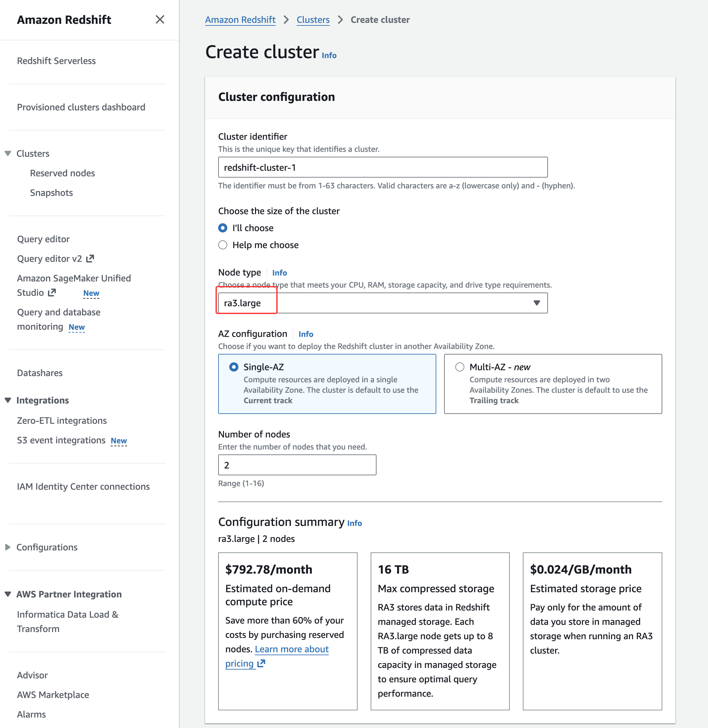Choose the Multi-AZ configuration option

click(x=459, y=367)
